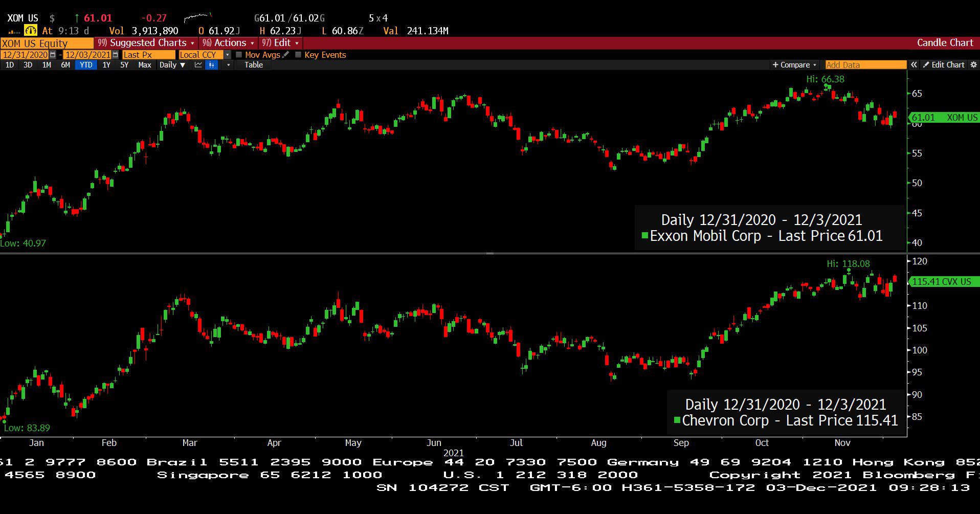Open the Compare dropdown
Viewport: 980px width, 514px height.
(x=794, y=65)
